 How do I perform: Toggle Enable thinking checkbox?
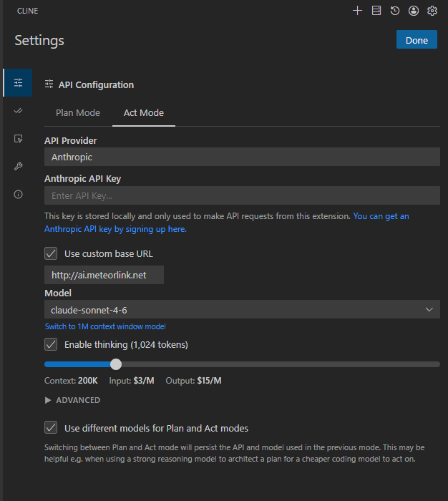pos(51,344)
